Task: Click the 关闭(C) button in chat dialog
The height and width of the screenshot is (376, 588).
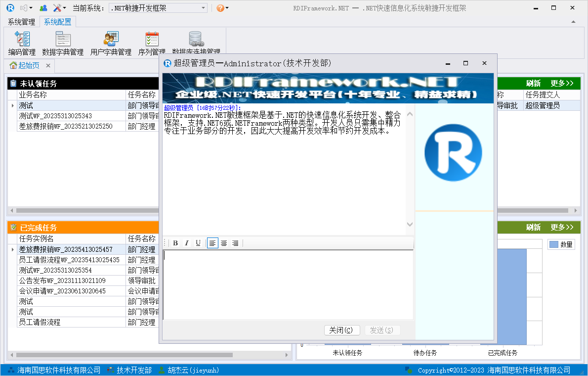Action: point(341,330)
